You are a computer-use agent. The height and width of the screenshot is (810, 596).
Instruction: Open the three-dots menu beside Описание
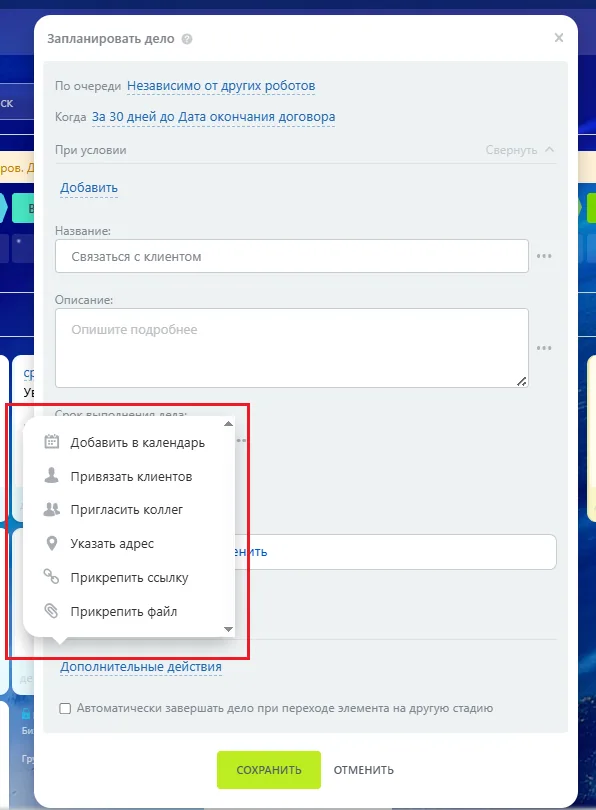point(544,348)
